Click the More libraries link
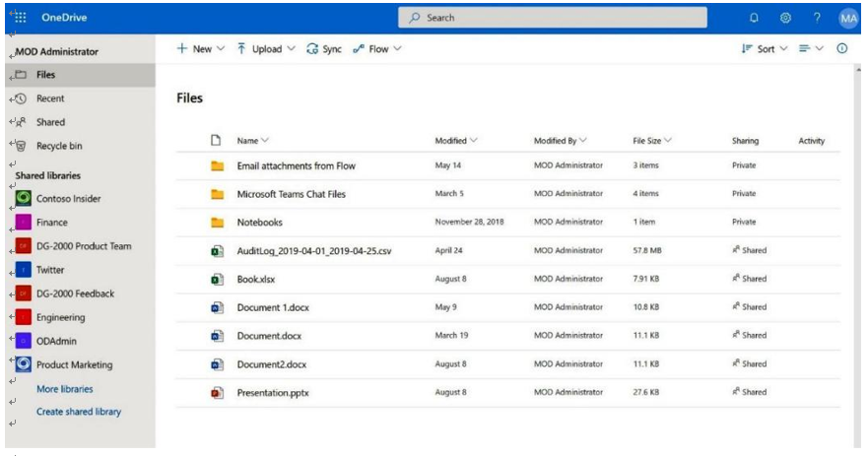 [65, 388]
